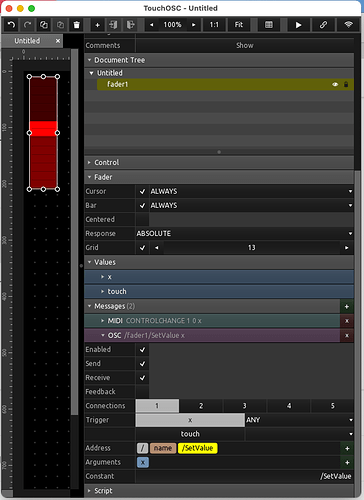
Task: Open the Response ABSOLUTE dropdown
Action: pos(245,233)
